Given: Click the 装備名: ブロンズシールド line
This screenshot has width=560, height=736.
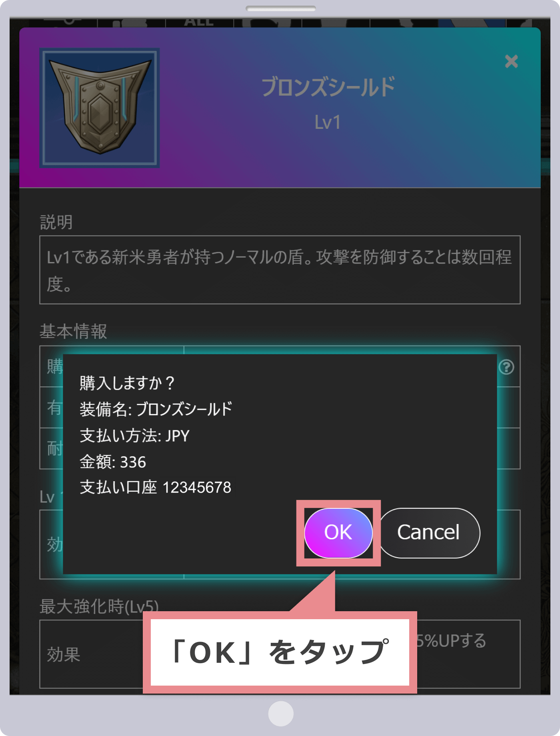Looking at the screenshot, I should tap(156, 409).
